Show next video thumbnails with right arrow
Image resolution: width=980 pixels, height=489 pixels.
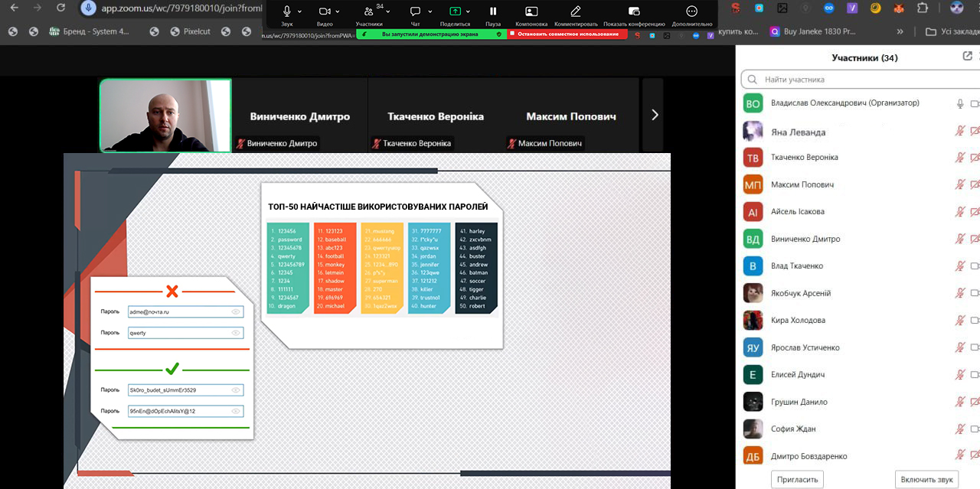[x=654, y=115]
